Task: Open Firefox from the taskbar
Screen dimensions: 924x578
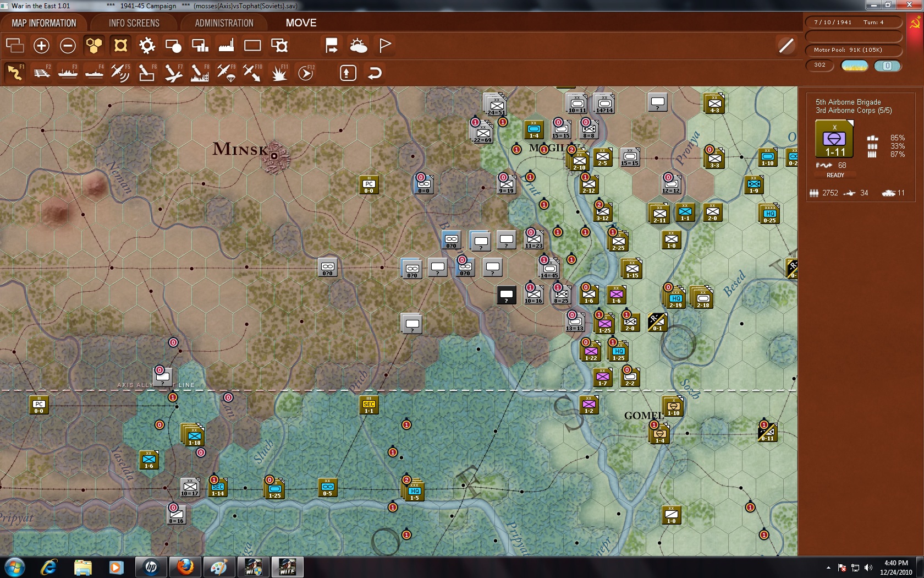Action: pyautogui.click(x=185, y=567)
